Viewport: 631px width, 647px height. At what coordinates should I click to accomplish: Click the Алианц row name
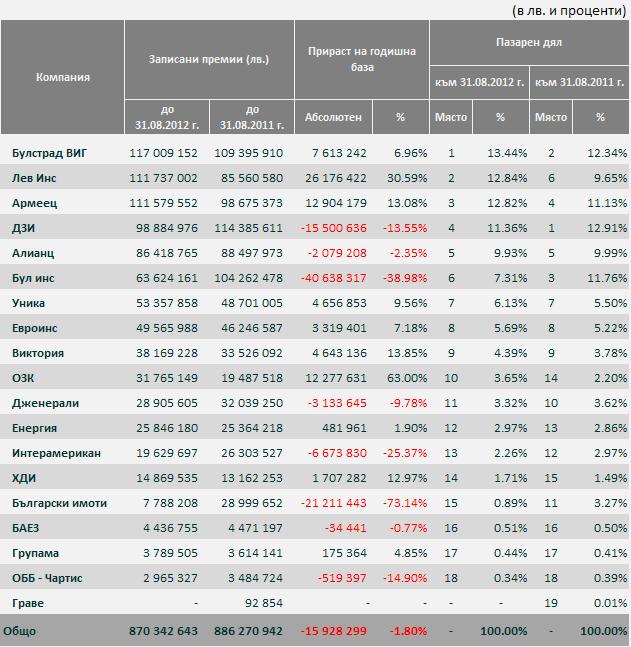(x=33, y=253)
